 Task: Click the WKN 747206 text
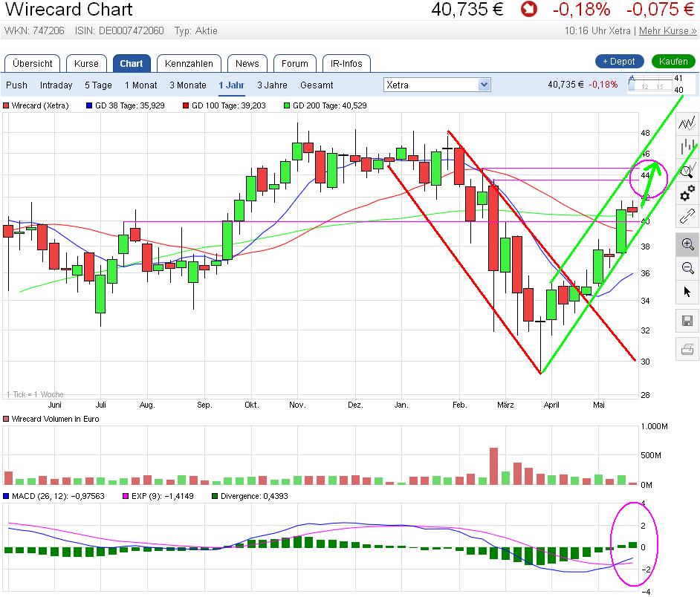[x=34, y=30]
